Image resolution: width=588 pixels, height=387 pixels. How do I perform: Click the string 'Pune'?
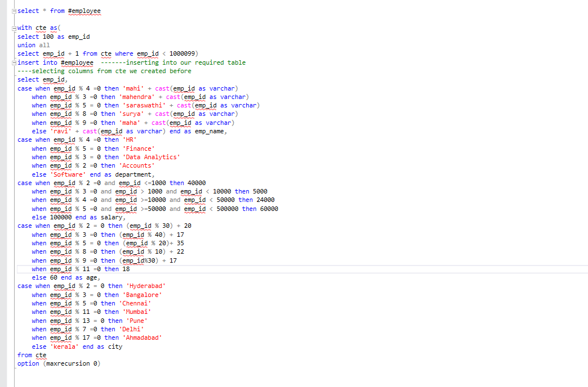pos(137,321)
